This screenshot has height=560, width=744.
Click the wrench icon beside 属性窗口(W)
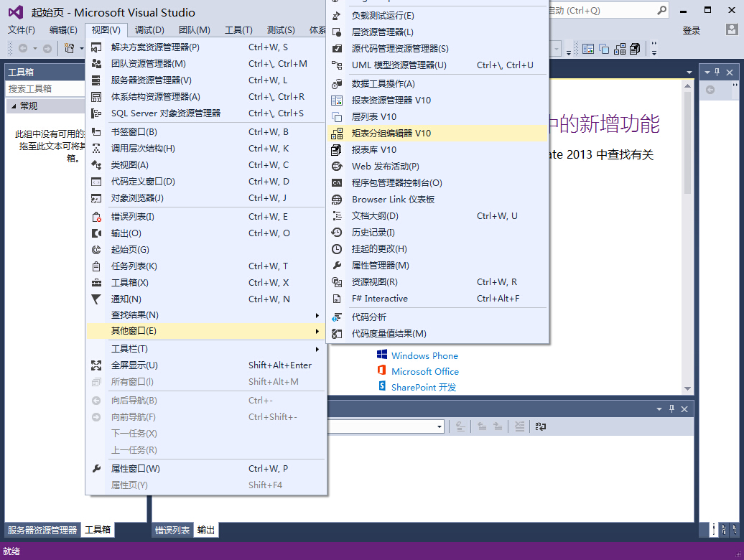[x=96, y=469]
